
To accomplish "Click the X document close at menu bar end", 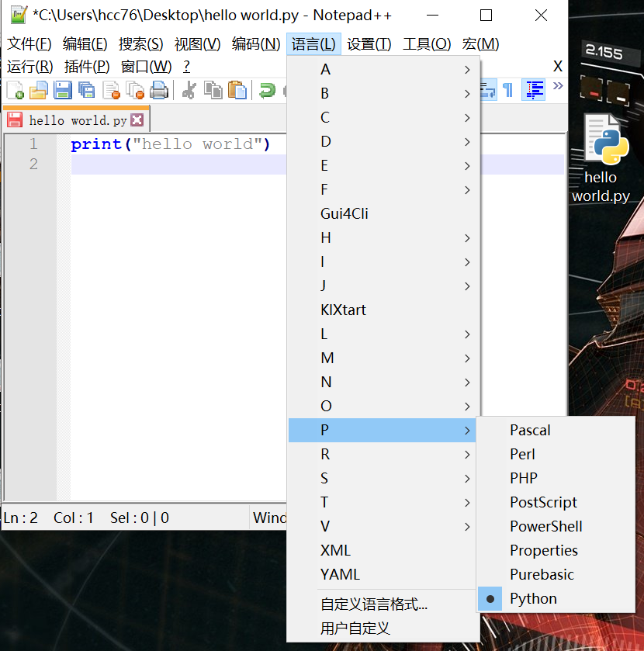I will pos(558,66).
